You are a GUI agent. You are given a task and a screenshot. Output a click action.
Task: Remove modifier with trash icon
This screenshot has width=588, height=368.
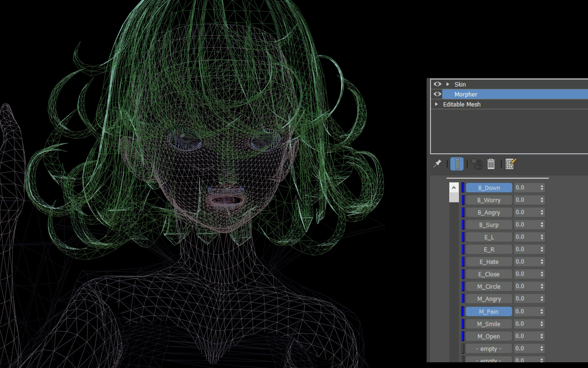pos(491,164)
